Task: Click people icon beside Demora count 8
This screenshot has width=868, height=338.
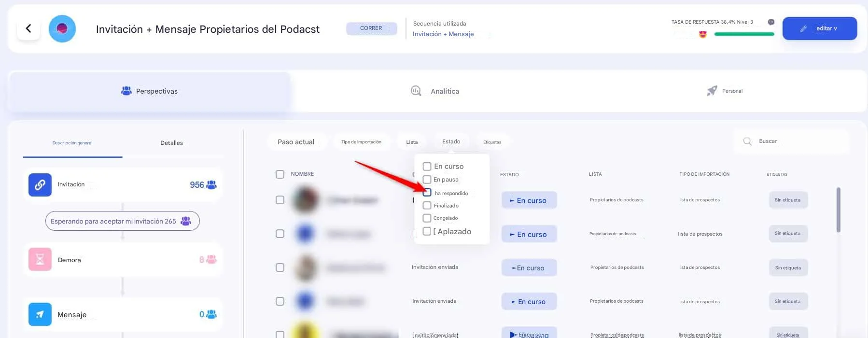Action: [x=211, y=260]
